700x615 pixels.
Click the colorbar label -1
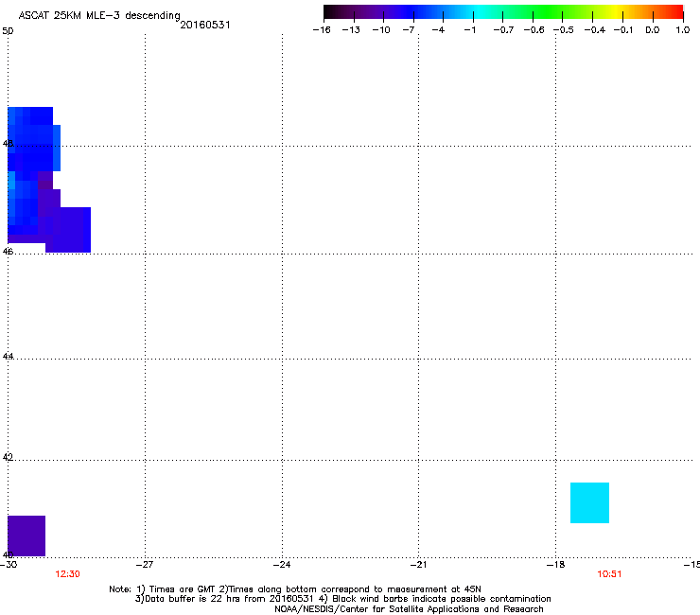click(x=469, y=30)
